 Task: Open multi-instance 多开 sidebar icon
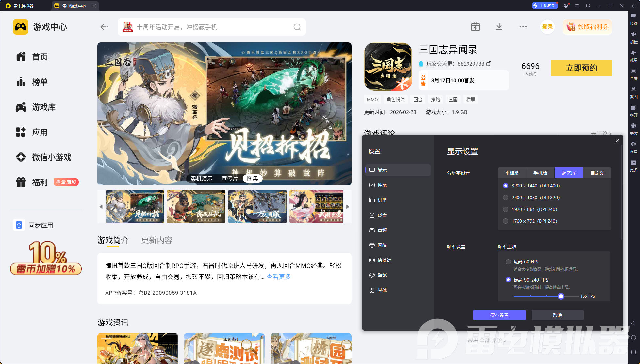pyautogui.click(x=633, y=108)
